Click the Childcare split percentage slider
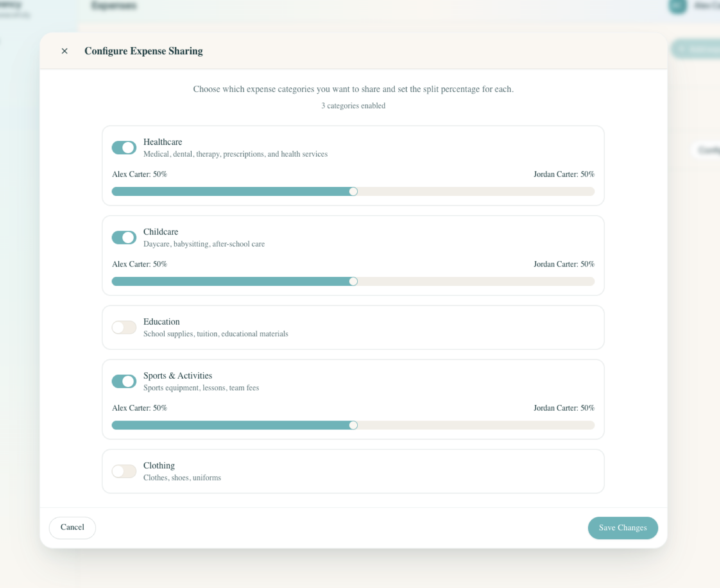This screenshot has height=588, width=720. [x=354, y=281]
